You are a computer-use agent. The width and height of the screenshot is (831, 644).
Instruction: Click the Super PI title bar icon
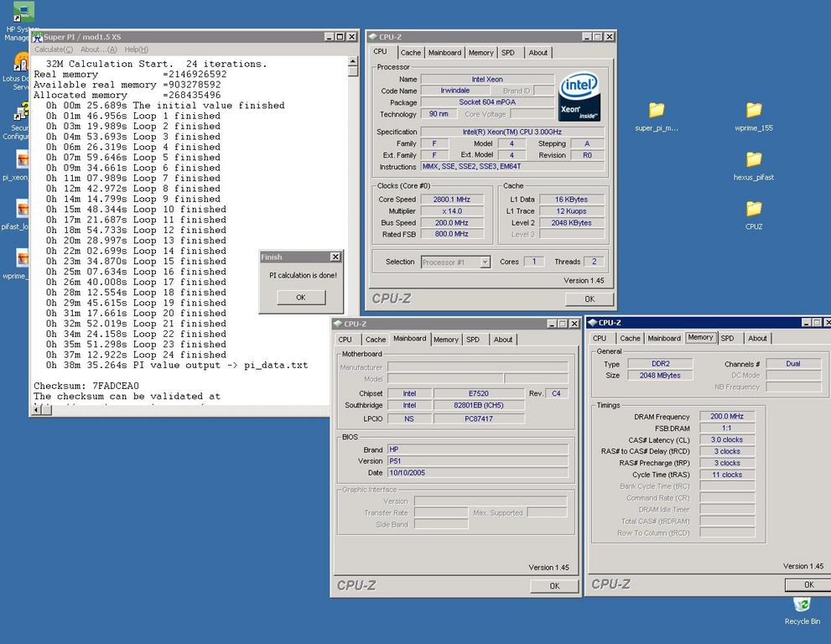37,37
